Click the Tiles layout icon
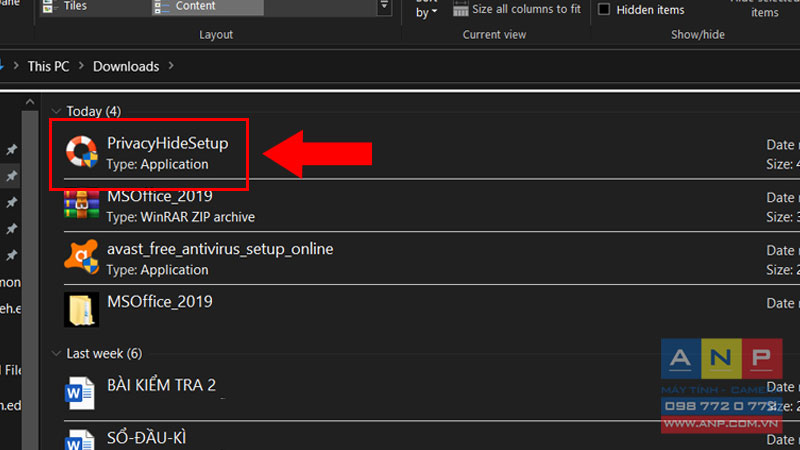The image size is (800, 450). (x=48, y=7)
